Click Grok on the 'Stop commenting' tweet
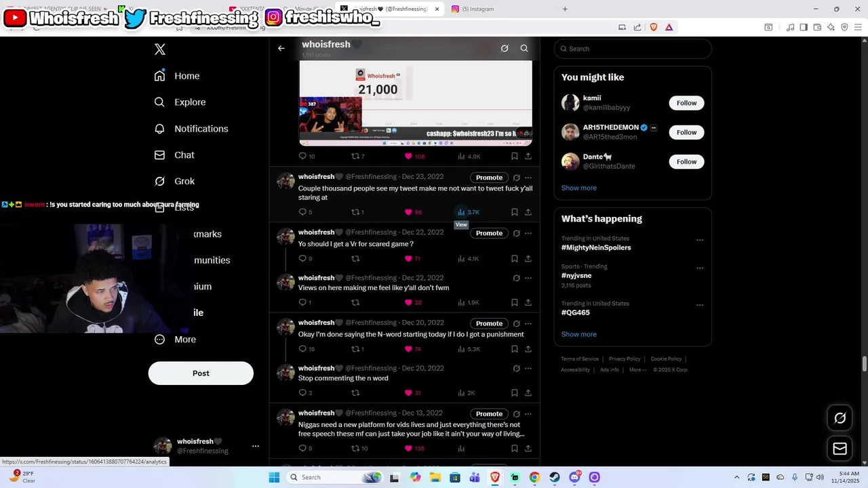Screen dimensions: 868x488 pyautogui.click(x=516, y=369)
